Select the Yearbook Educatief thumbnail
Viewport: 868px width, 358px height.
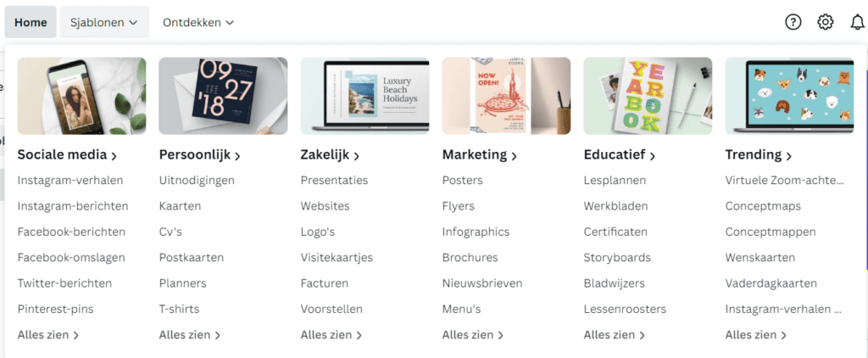[648, 96]
